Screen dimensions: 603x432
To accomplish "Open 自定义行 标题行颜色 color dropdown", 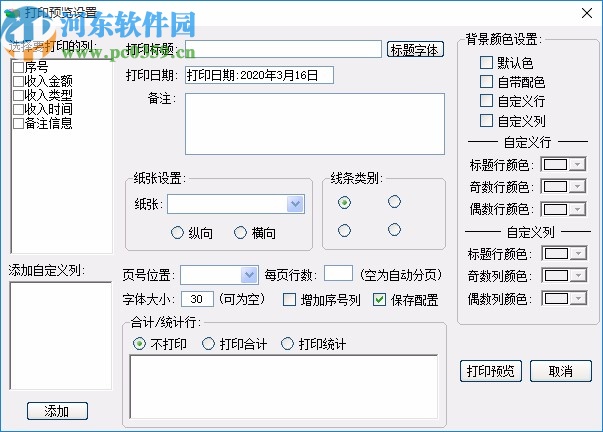I will [x=577, y=164].
